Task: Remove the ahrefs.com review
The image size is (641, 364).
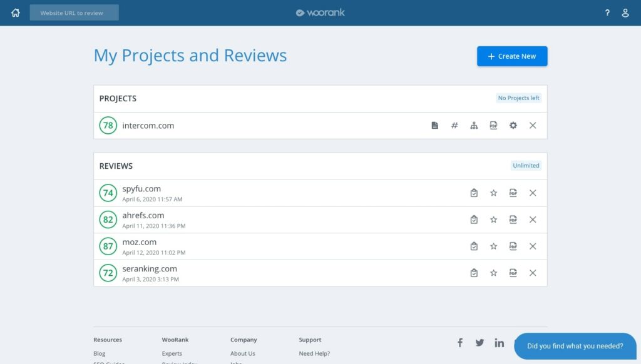Action: pos(533,220)
